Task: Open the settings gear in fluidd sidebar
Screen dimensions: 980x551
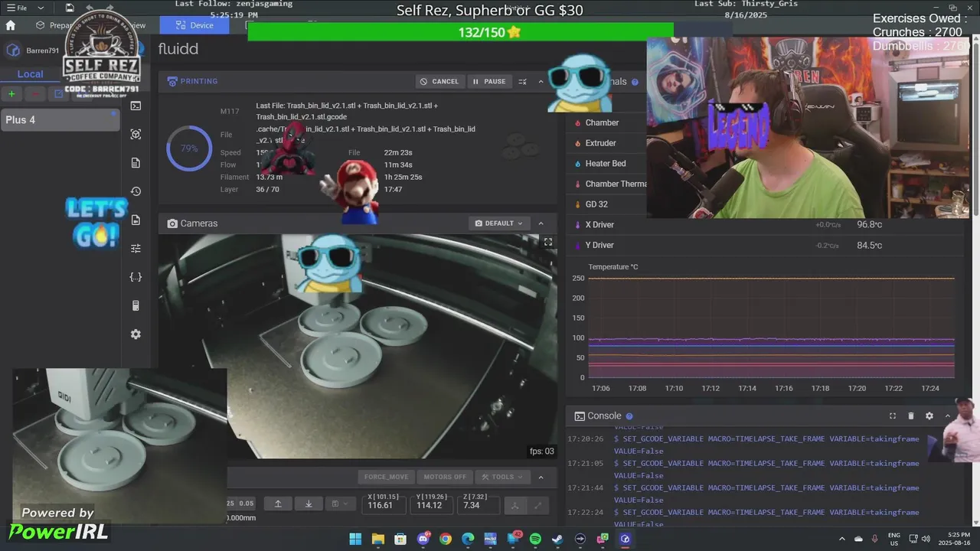Action: 136,334
